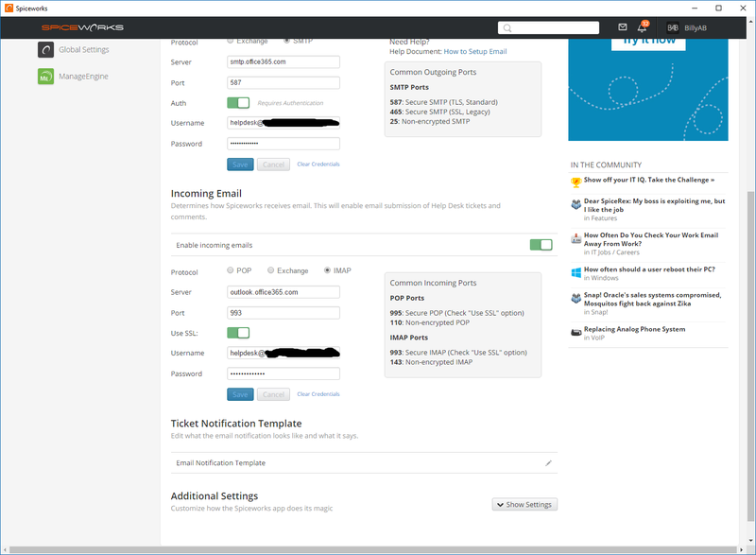Save the incoming email settings
Image resolution: width=756 pixels, height=555 pixels.
[x=239, y=394]
